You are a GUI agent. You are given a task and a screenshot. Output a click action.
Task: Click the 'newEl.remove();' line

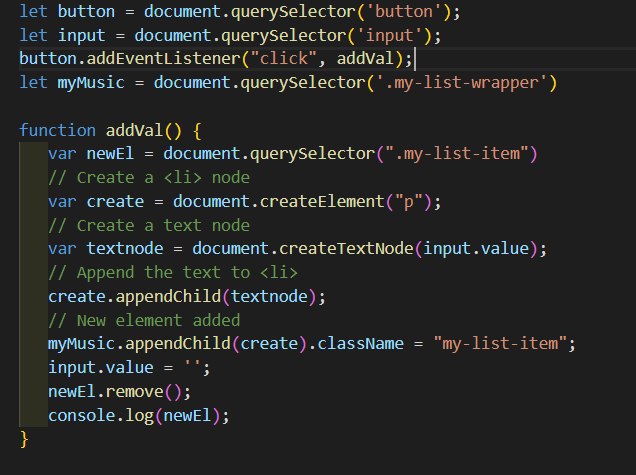(x=119, y=392)
